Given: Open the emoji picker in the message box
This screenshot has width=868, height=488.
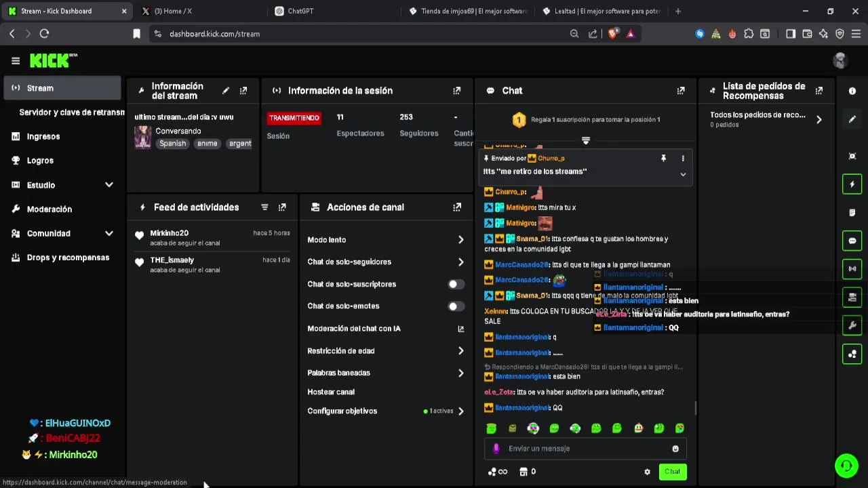Looking at the screenshot, I should point(675,449).
